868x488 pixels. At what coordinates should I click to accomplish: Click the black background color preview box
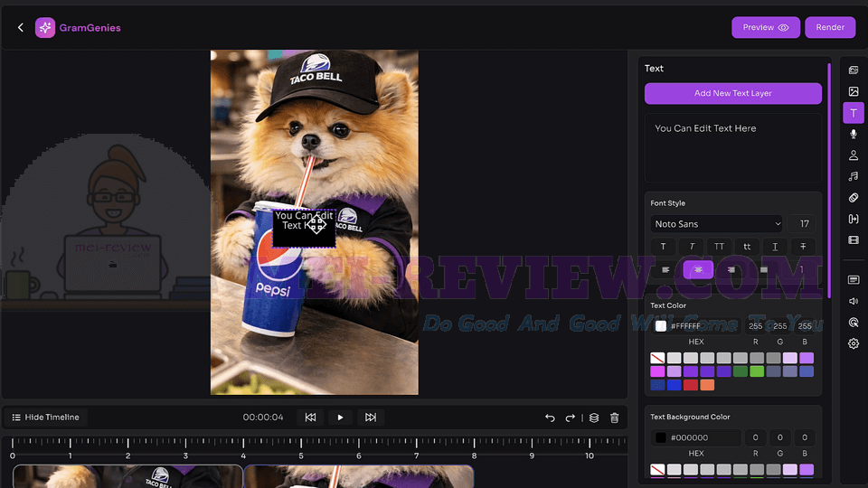point(660,437)
